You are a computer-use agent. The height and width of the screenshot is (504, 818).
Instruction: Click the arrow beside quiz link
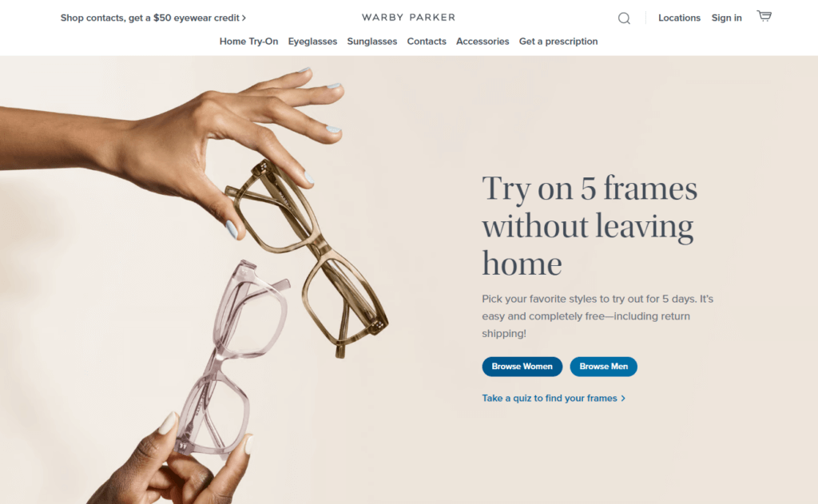[623, 398]
